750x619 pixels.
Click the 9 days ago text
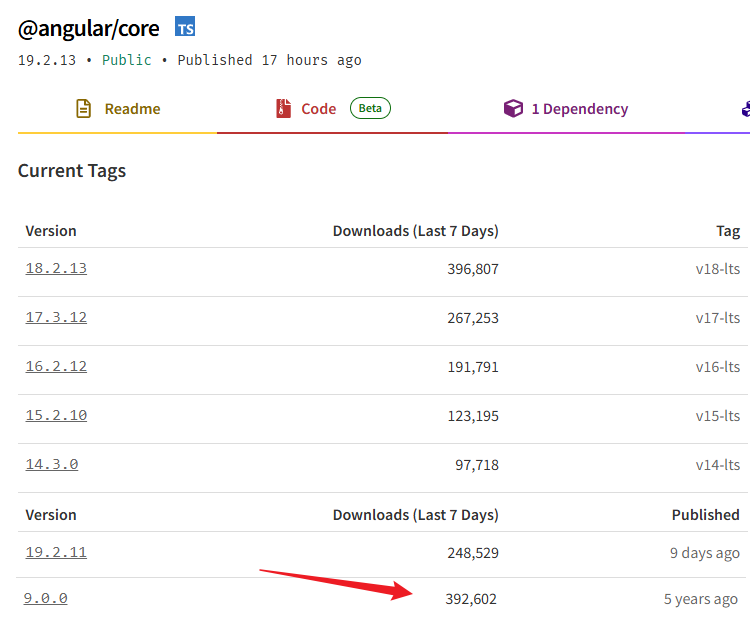coord(705,553)
